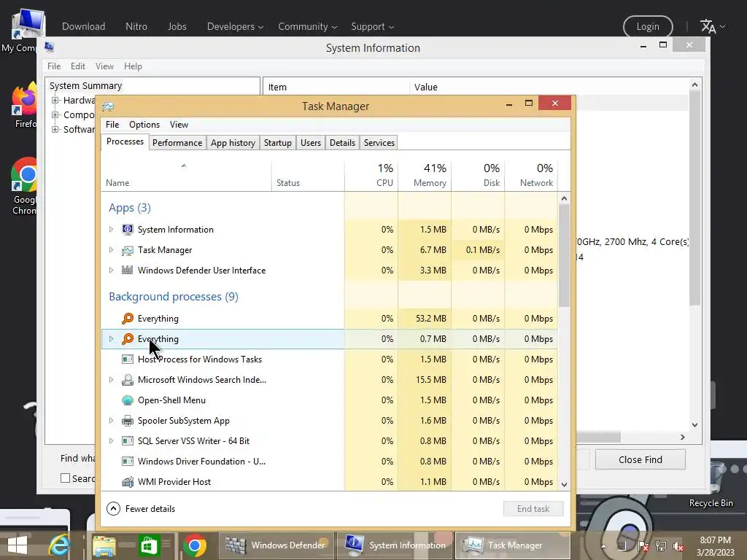Image resolution: width=747 pixels, height=560 pixels.
Task: Click the Action Center flag tray icon
Action: point(643,546)
